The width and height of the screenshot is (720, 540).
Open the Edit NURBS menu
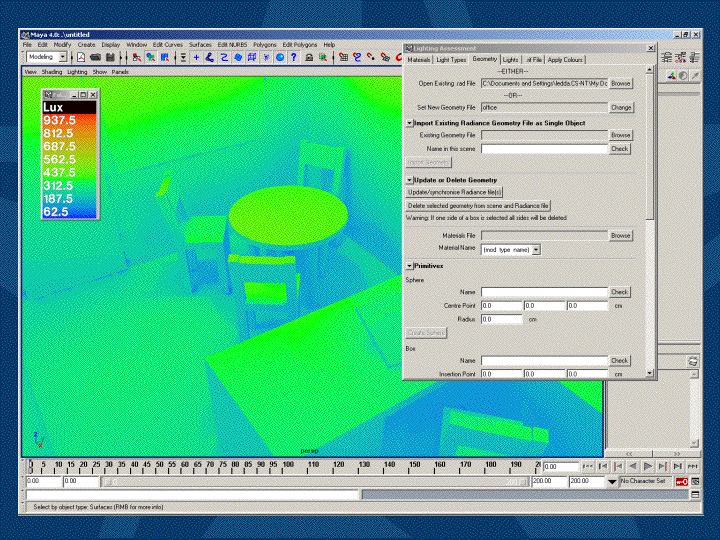[x=233, y=45]
